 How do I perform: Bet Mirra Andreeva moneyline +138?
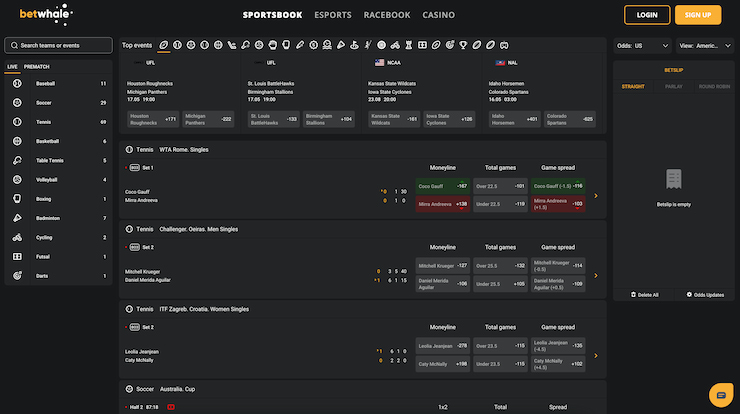coord(443,204)
